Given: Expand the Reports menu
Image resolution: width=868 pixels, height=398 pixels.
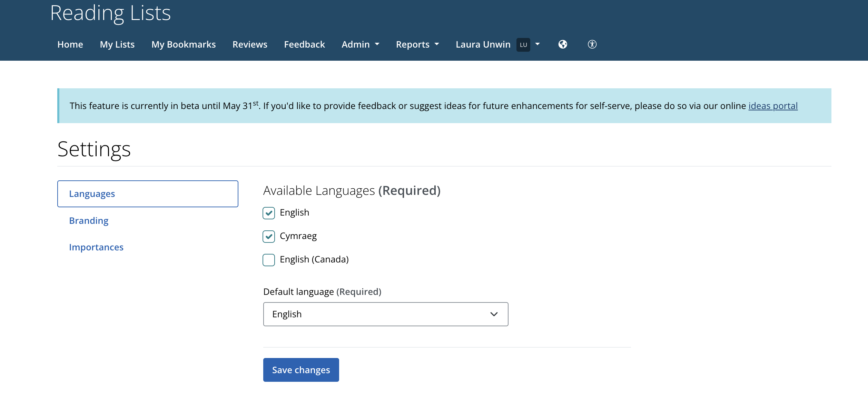Looking at the screenshot, I should coord(417,44).
